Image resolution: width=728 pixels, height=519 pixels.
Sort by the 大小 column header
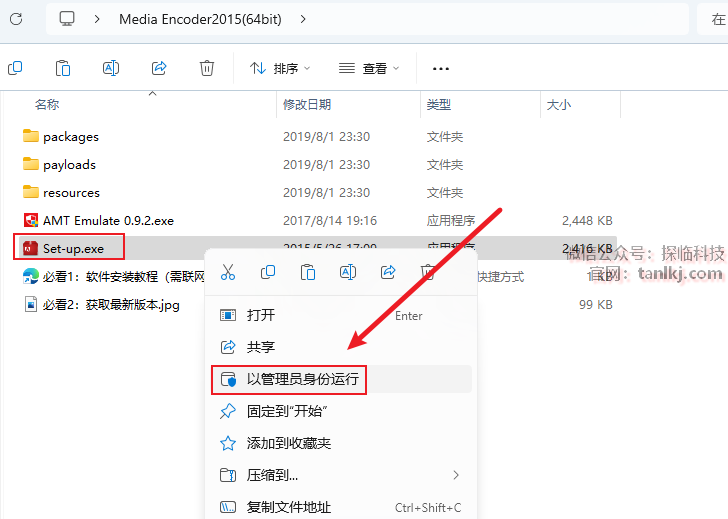pyautogui.click(x=559, y=104)
